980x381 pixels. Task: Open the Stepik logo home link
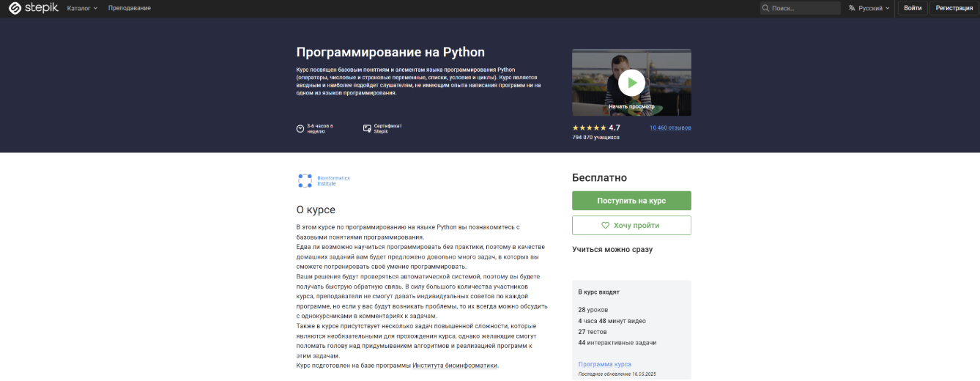pyautogui.click(x=32, y=8)
